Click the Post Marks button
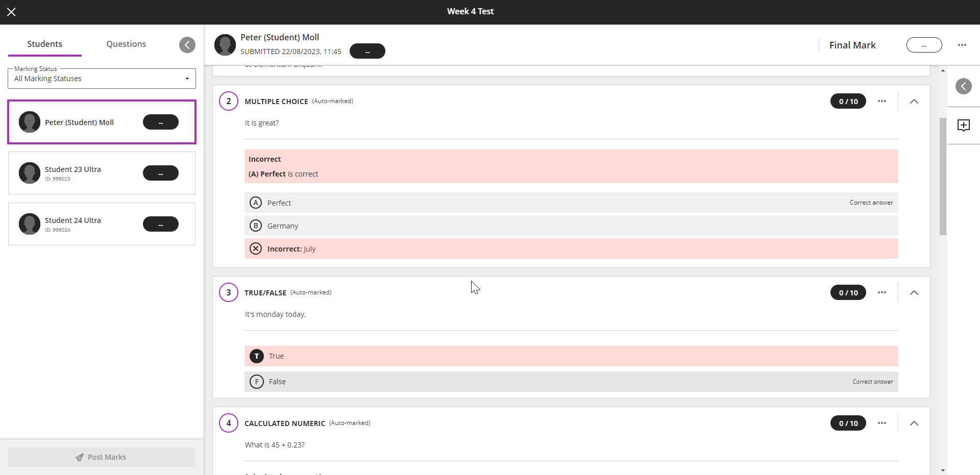 [x=102, y=457]
